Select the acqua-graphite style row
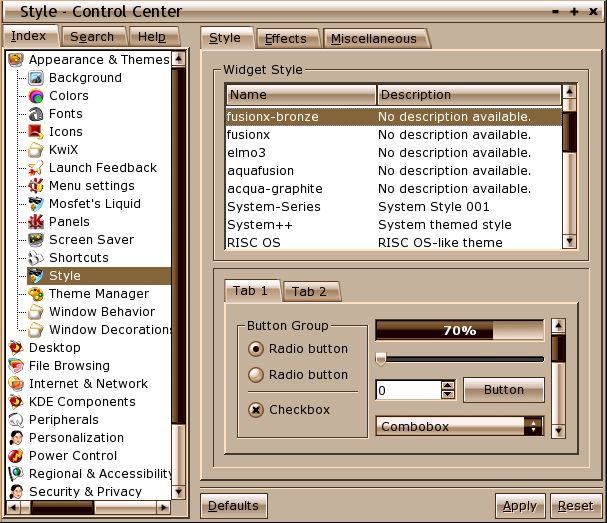 tap(393, 189)
